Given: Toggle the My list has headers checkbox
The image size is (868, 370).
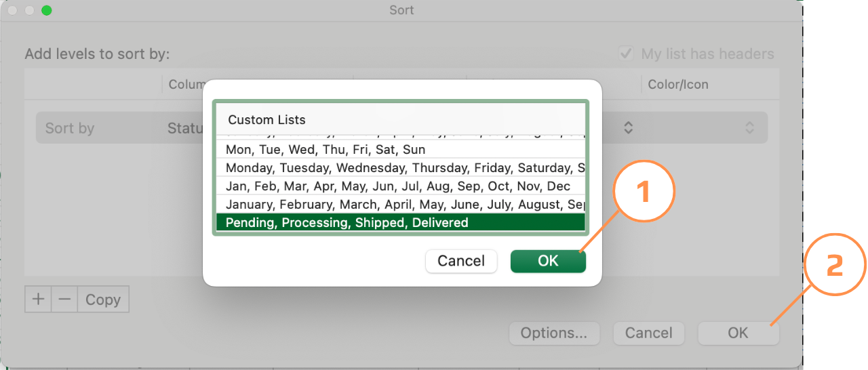Looking at the screenshot, I should tap(626, 54).
